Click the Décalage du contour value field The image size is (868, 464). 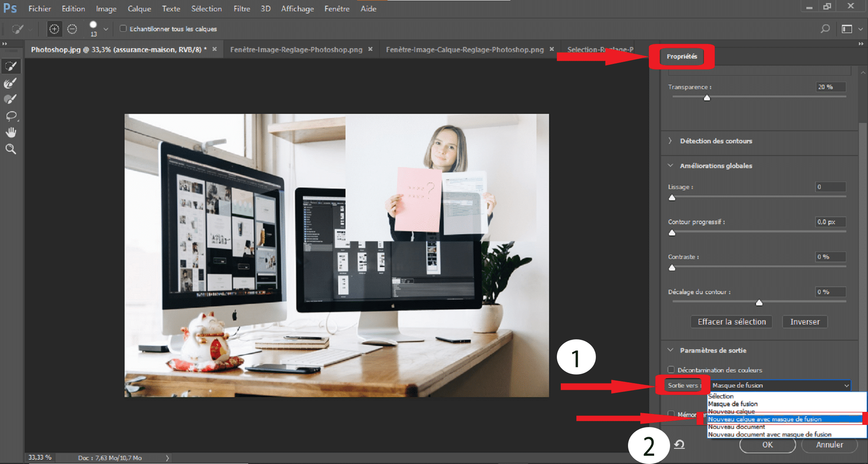click(831, 292)
